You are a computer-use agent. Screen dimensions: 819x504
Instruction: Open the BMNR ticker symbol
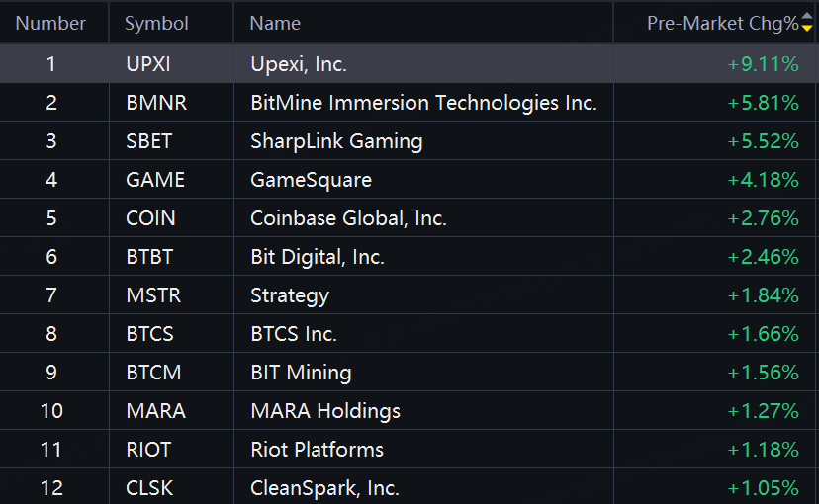[x=156, y=103]
